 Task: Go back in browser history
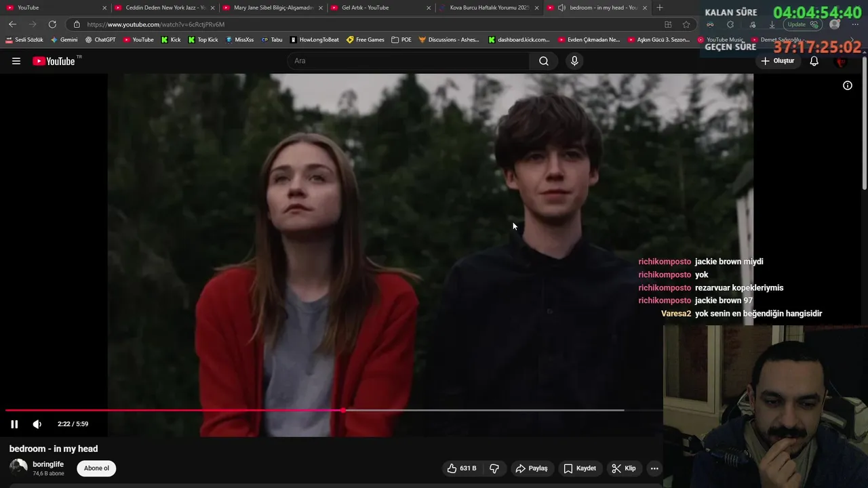click(12, 24)
